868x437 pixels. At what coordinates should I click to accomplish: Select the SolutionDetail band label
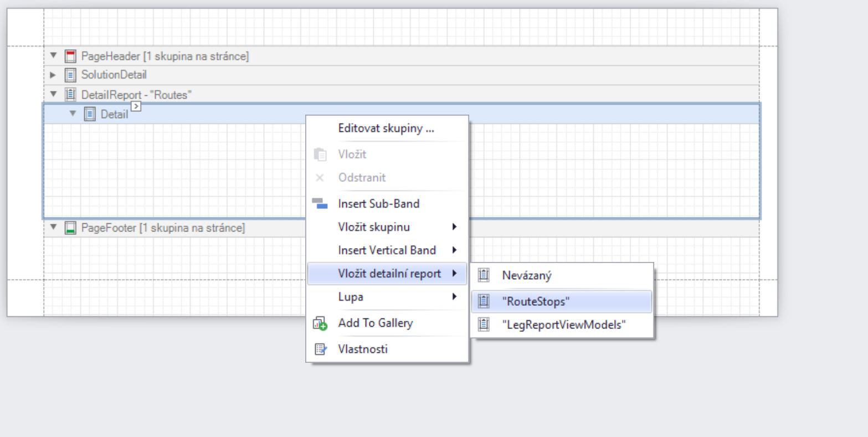114,75
